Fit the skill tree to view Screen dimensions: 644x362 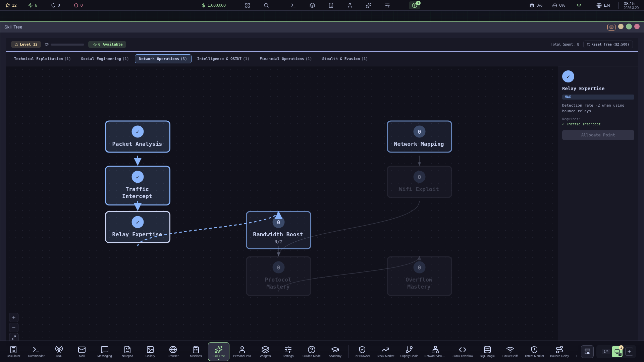click(x=14, y=337)
